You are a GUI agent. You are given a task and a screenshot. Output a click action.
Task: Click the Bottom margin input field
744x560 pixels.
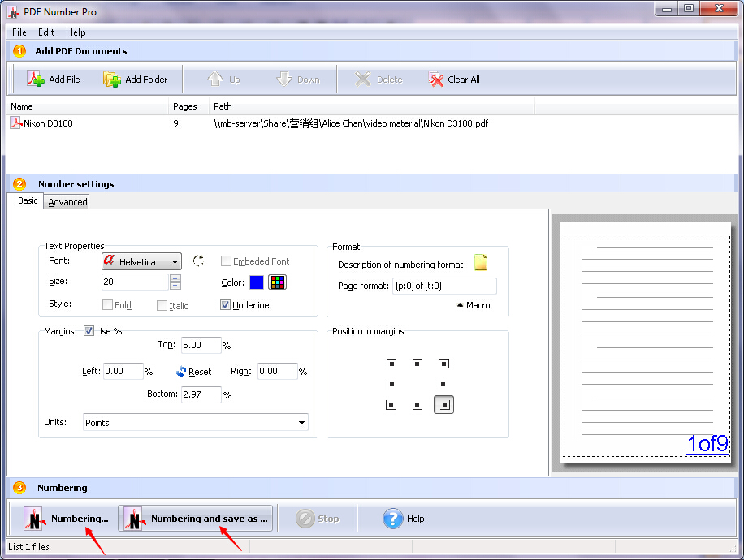coord(201,394)
